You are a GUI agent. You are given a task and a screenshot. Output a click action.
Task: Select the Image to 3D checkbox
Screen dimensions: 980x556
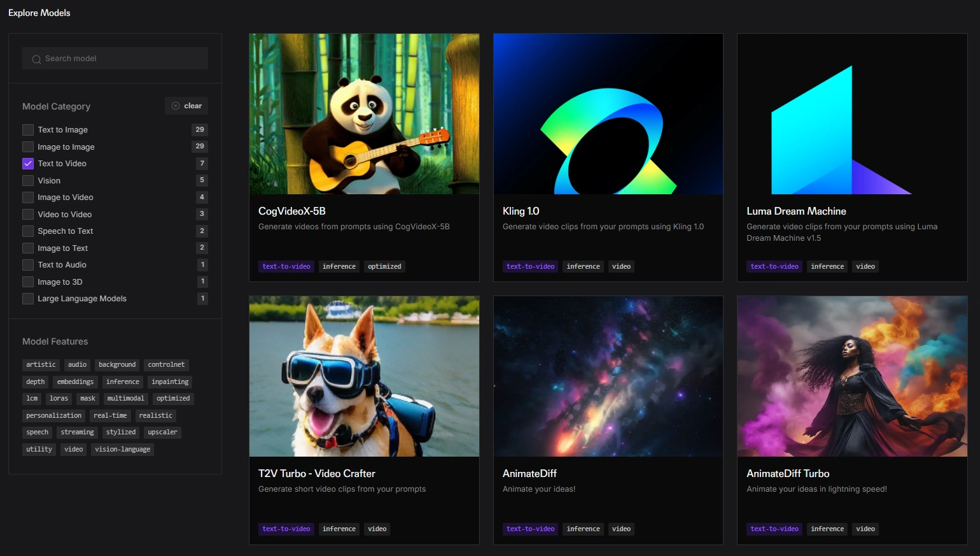tap(28, 282)
